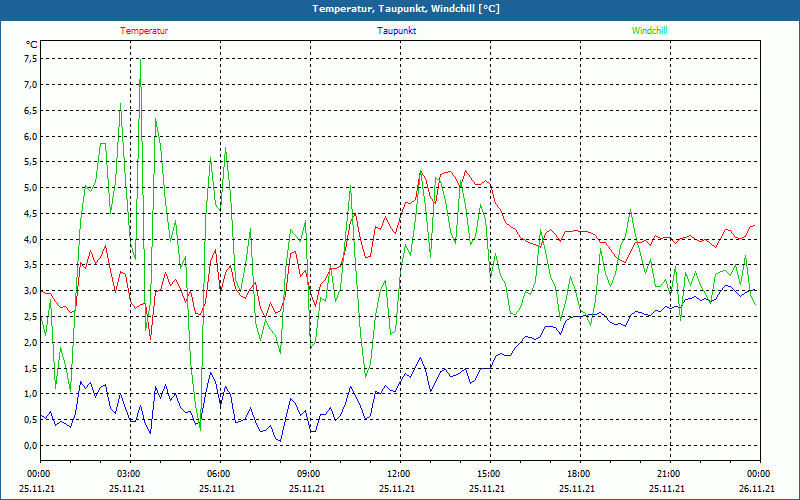
Task: Click the 5,0 y-axis tick label
Action: click(x=30, y=188)
